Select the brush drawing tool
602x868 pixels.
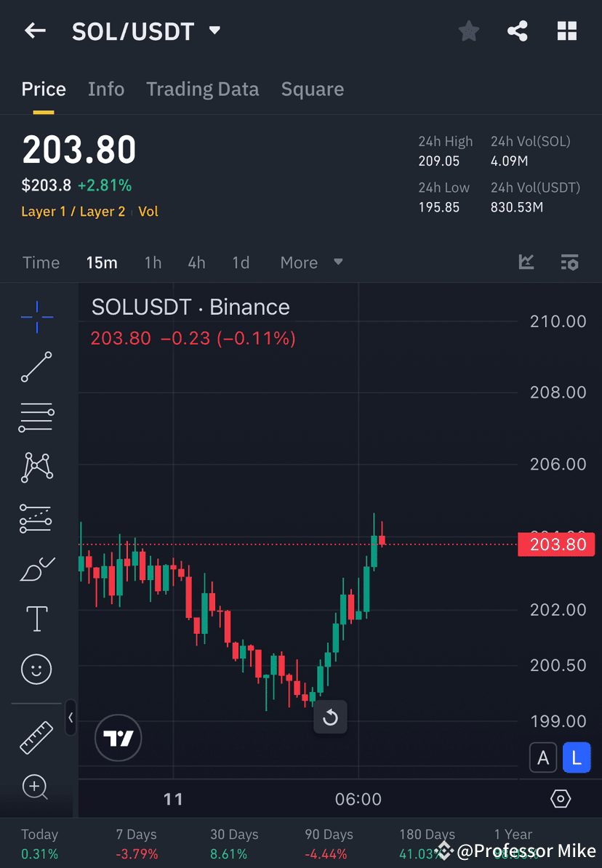[x=36, y=568]
